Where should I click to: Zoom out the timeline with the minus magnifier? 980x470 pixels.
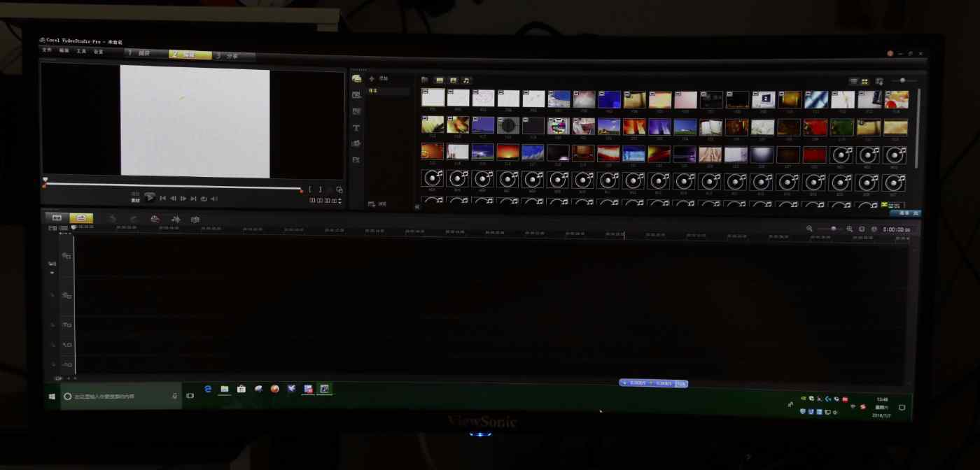point(810,229)
